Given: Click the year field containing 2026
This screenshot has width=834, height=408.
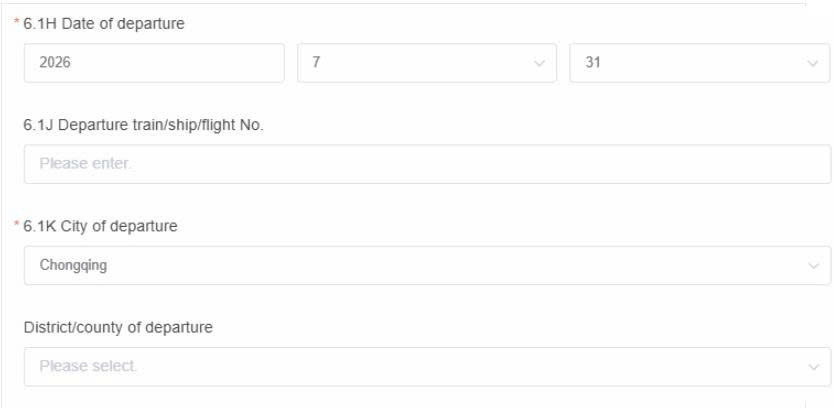Looking at the screenshot, I should coord(155,63).
